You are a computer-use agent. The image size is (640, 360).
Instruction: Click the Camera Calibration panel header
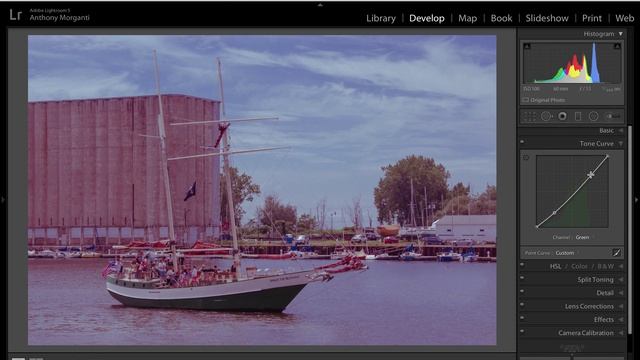[x=571, y=333]
